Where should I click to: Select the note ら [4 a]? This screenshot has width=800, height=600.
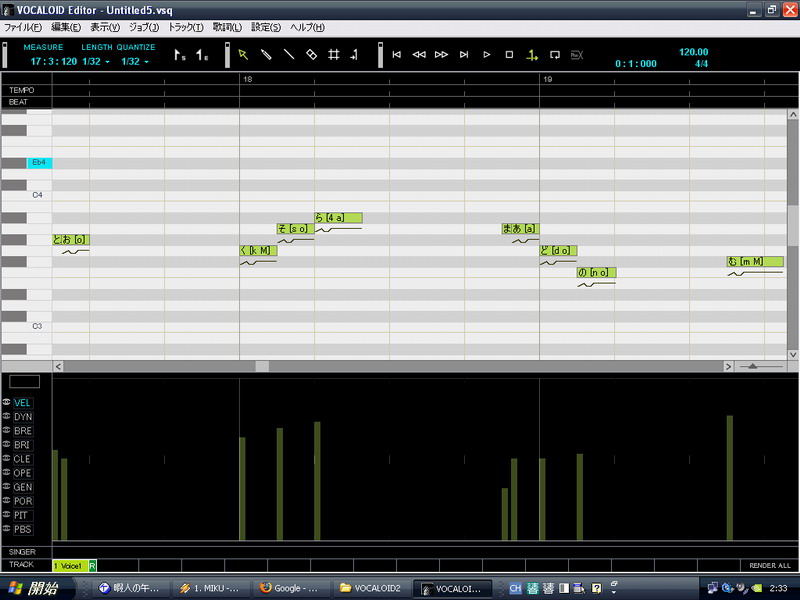[338, 218]
